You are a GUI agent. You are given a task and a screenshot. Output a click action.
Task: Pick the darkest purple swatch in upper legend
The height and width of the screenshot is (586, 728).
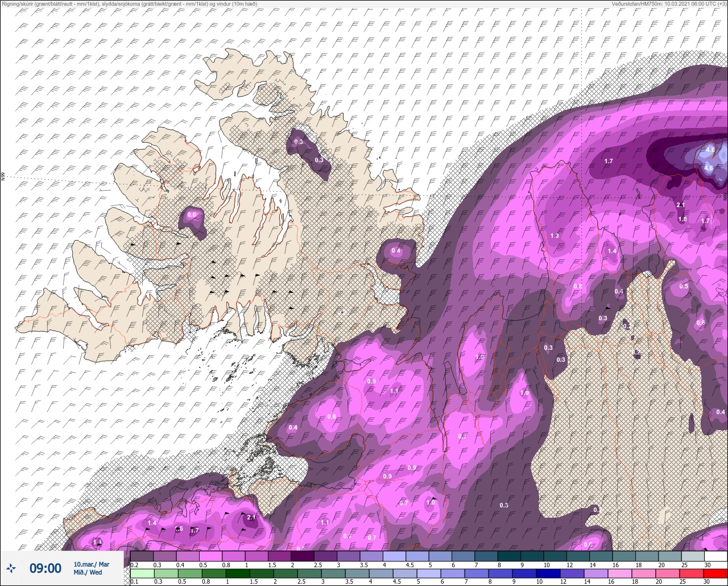(303, 556)
